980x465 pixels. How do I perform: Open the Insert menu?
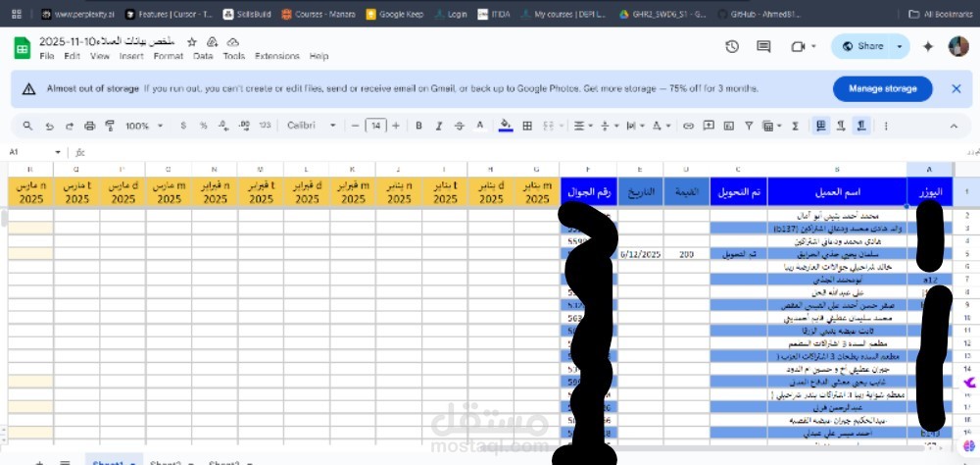131,56
